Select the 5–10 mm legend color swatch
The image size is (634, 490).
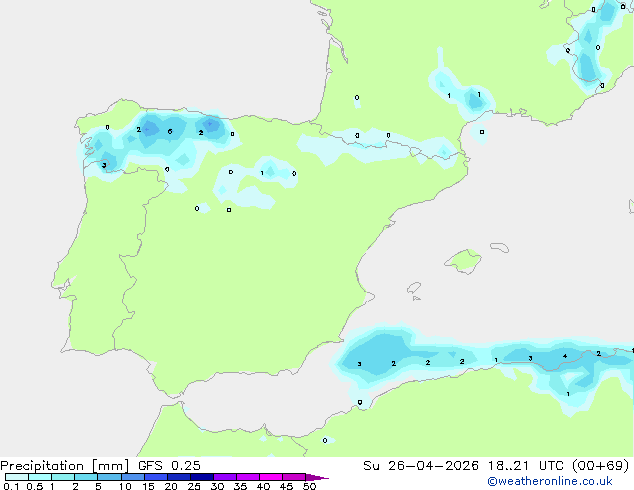tap(109, 477)
